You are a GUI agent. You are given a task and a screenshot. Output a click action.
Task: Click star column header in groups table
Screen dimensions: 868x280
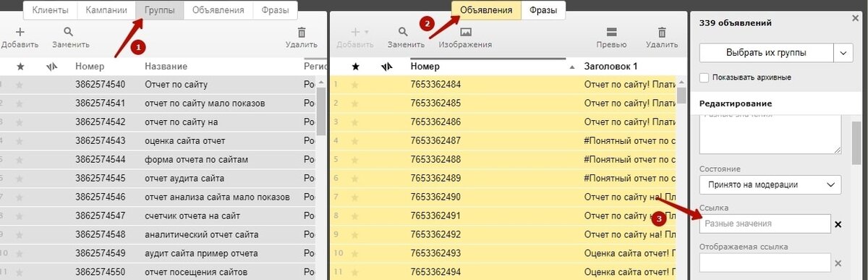[20, 67]
